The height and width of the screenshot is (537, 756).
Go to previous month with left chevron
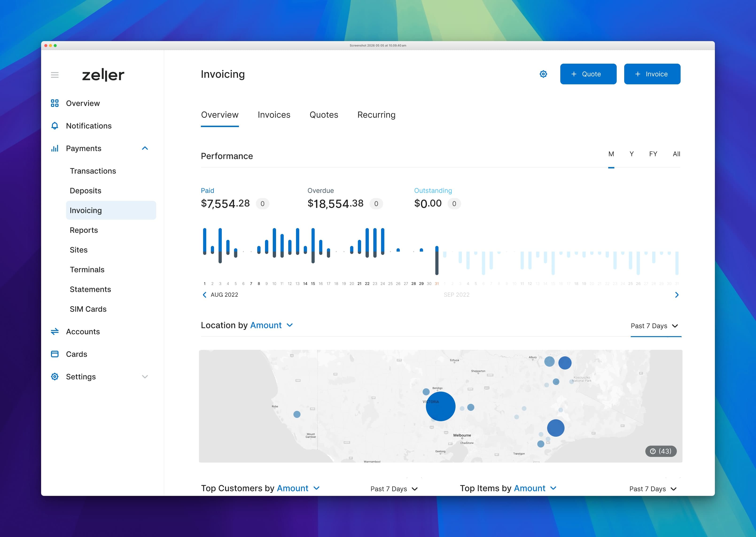[x=204, y=295]
